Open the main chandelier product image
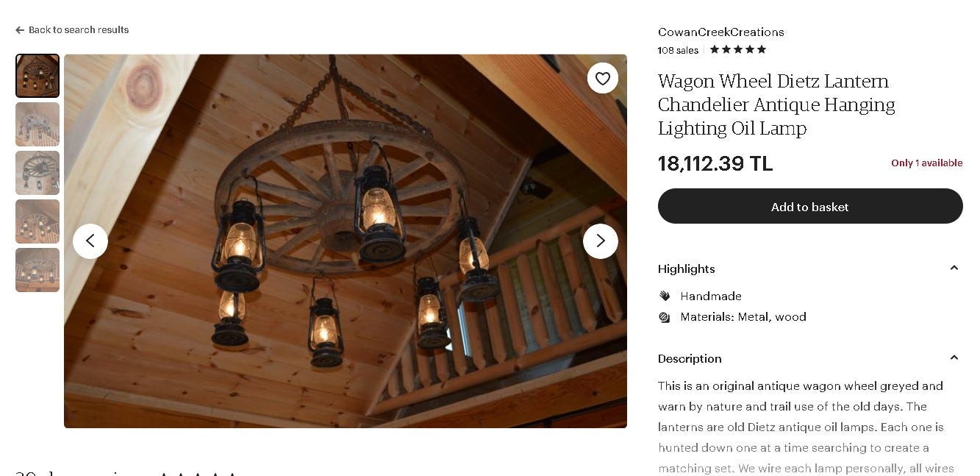 tap(346, 241)
